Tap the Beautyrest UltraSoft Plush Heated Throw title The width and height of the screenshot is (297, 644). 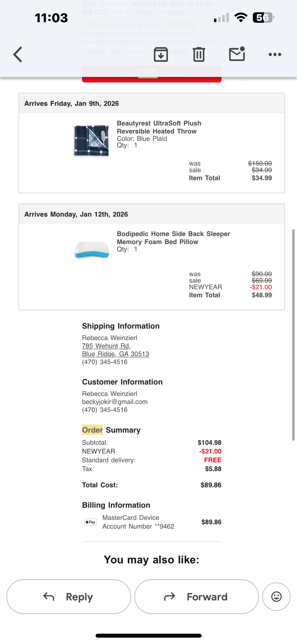pyautogui.click(x=159, y=127)
